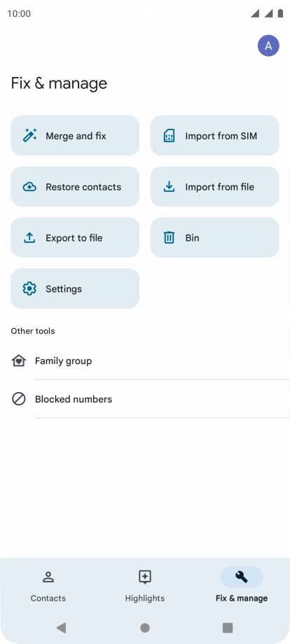Tap the Android recent apps square button

(228, 628)
